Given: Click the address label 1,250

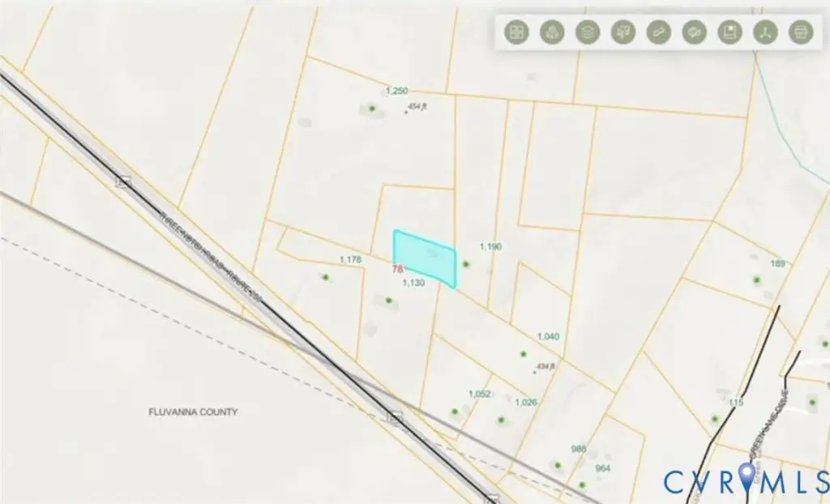Looking at the screenshot, I should pos(396,91).
